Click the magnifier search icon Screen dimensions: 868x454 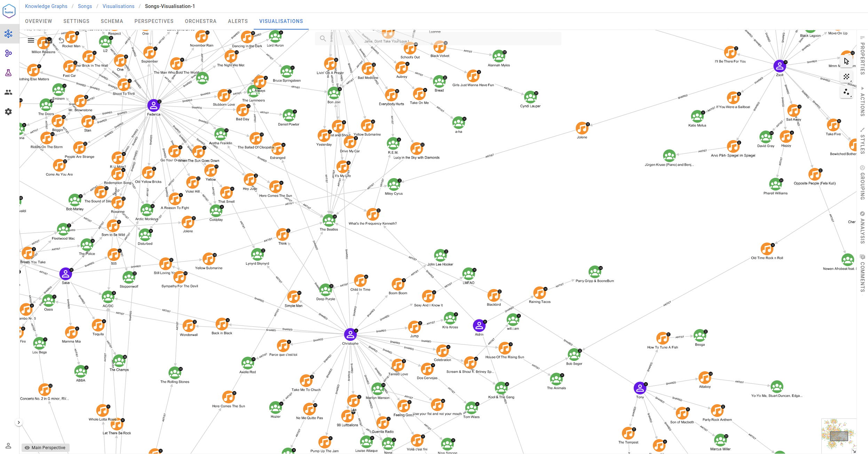[323, 38]
